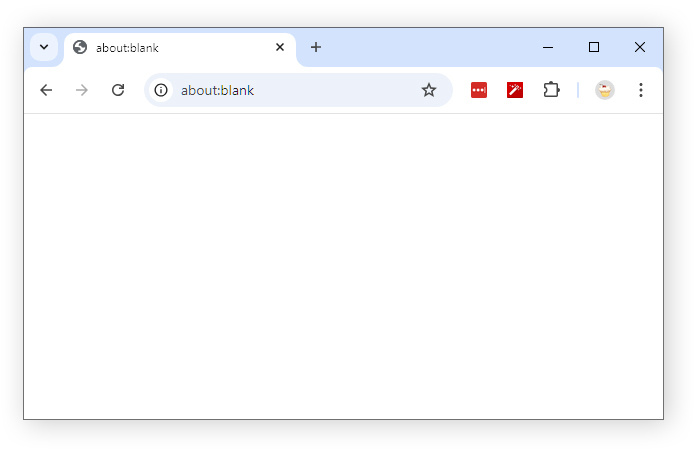Open Chrome's three-dot menu
This screenshot has height=454, width=695.
[x=640, y=90]
